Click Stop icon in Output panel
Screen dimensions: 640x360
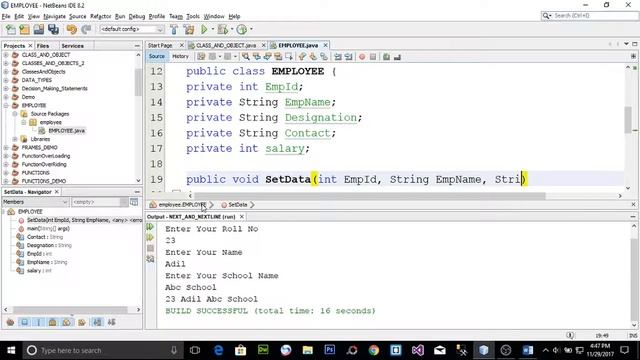[150, 248]
